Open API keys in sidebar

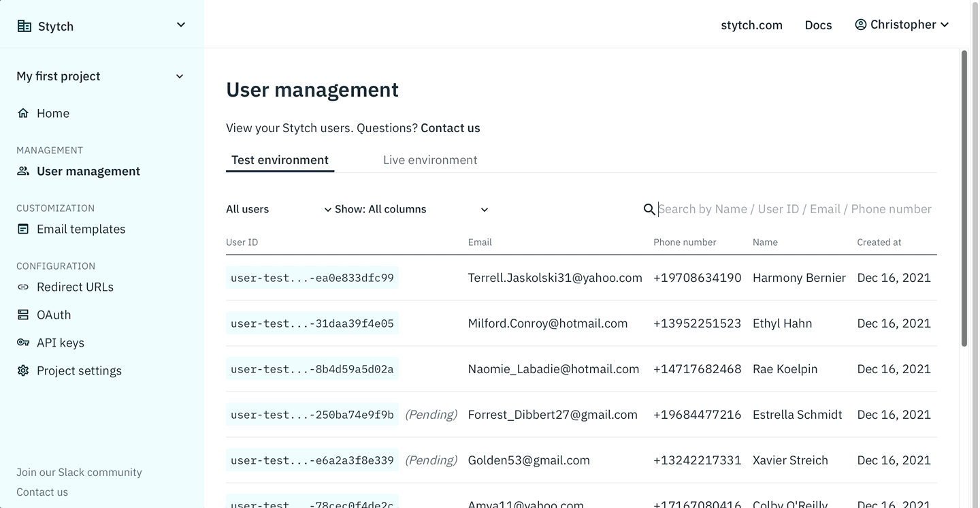tap(61, 343)
